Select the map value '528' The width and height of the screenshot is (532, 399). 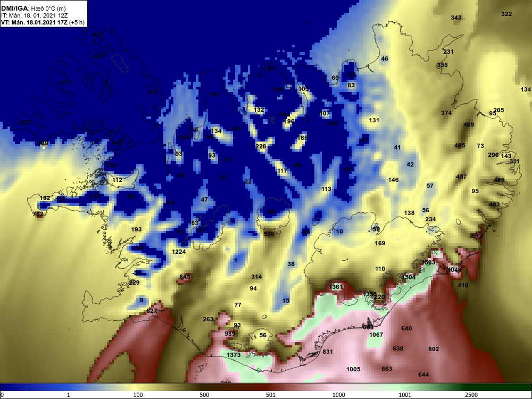[x=269, y=234]
